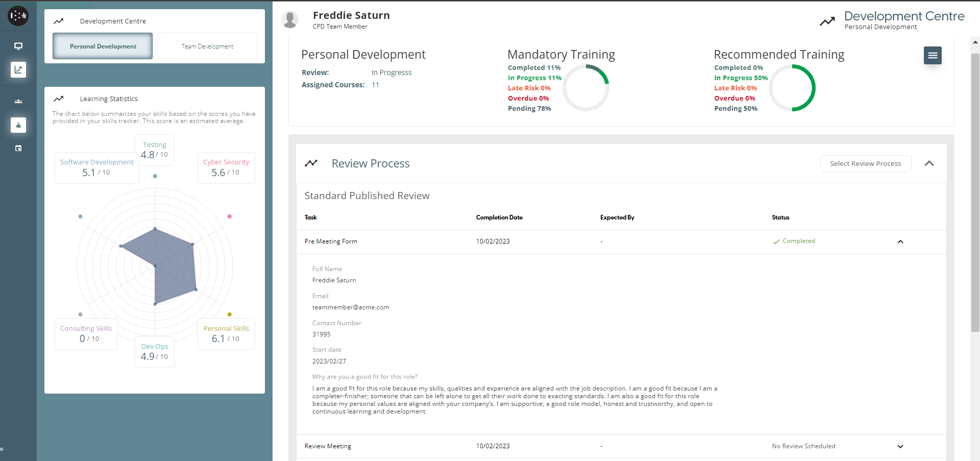Open the calendar sidebar icon
This screenshot has height=461, width=980.
[18, 149]
